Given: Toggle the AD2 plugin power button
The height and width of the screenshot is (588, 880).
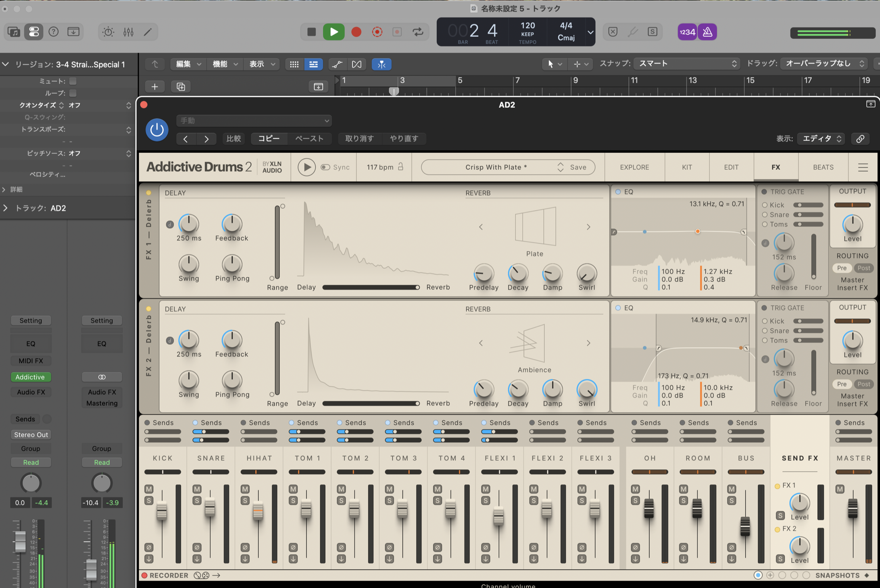Looking at the screenshot, I should click(157, 130).
